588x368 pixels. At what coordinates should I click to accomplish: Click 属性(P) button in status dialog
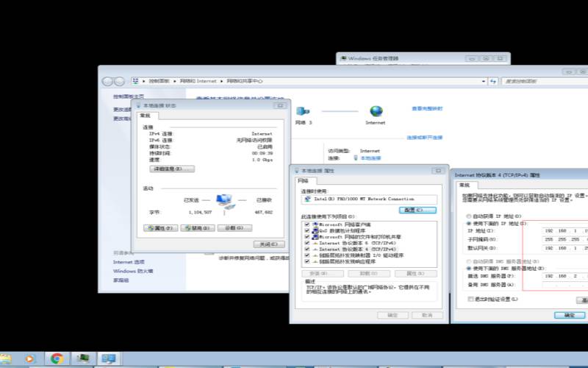(160, 228)
